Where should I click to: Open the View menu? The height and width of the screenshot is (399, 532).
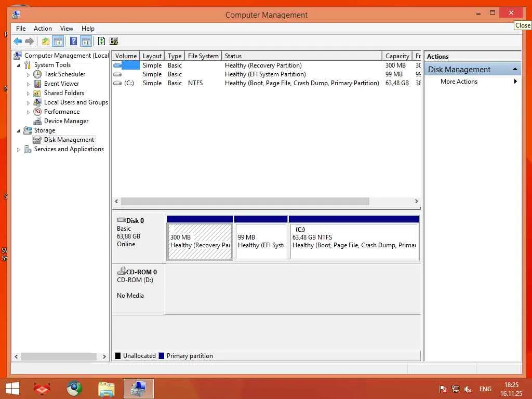click(66, 29)
